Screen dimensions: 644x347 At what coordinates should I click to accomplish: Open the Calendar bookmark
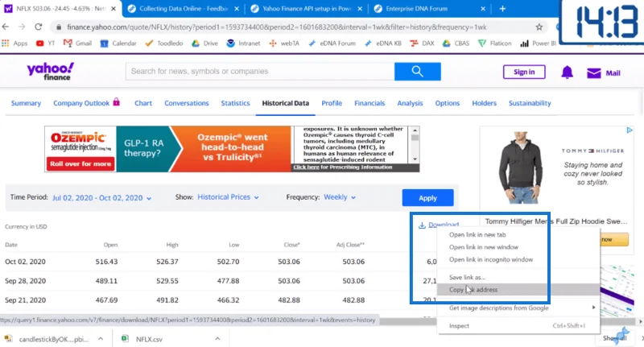pos(118,43)
